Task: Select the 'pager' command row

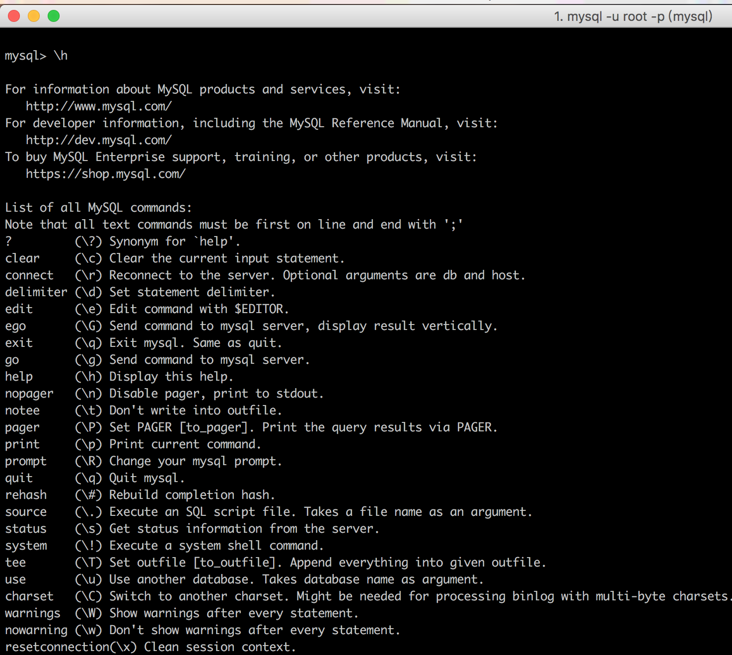Action: pos(251,428)
